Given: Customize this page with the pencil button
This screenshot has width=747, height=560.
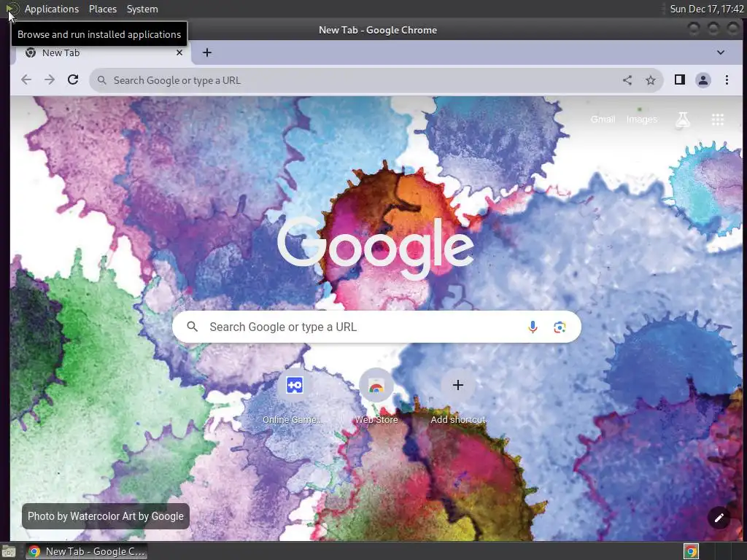Looking at the screenshot, I should pyautogui.click(x=719, y=518).
